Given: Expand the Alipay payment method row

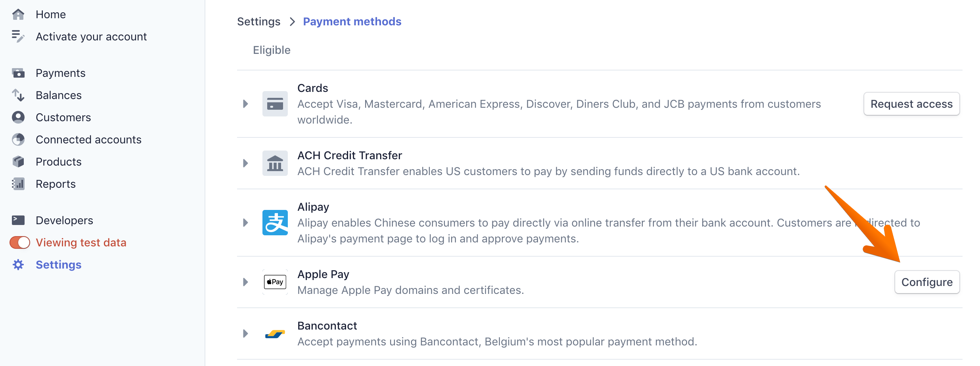Looking at the screenshot, I should click(x=245, y=223).
